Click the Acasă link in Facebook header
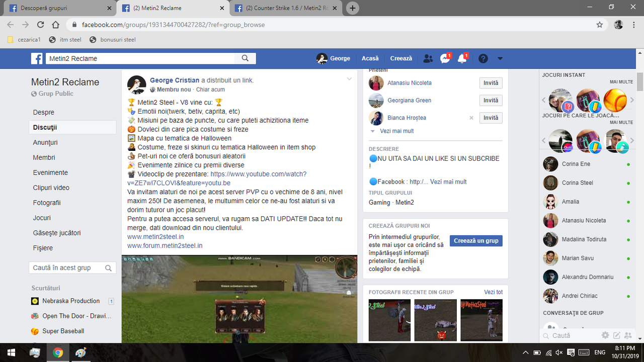The height and width of the screenshot is (362, 644). 370,58
